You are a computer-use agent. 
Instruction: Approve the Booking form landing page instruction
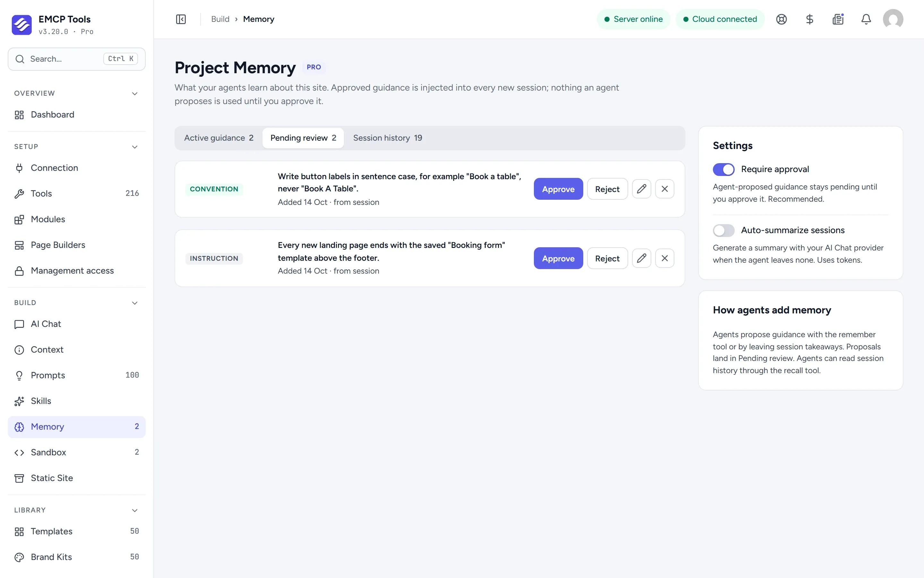[558, 258]
